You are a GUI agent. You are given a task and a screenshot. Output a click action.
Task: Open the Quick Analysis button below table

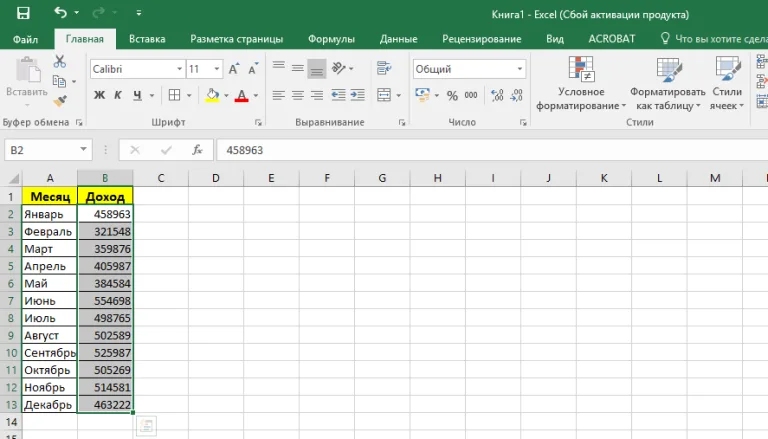click(x=146, y=426)
